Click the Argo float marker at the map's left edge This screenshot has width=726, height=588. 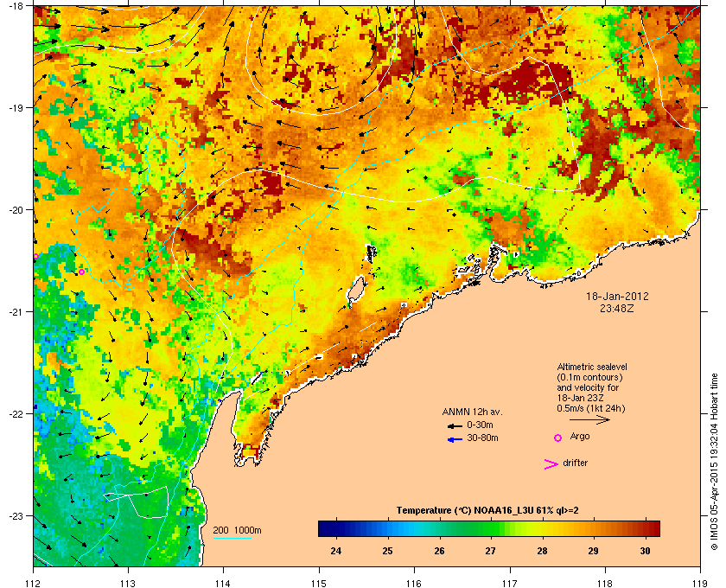[x=35, y=256]
